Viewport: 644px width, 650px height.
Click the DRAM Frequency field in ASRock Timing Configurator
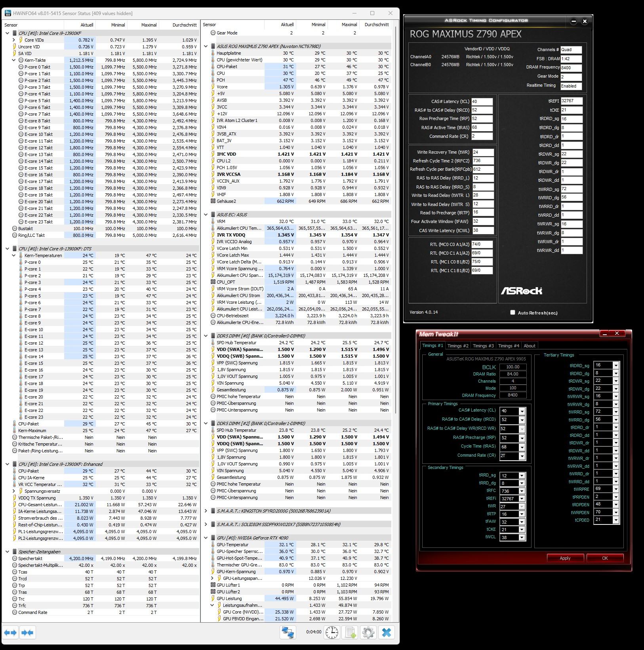point(571,68)
